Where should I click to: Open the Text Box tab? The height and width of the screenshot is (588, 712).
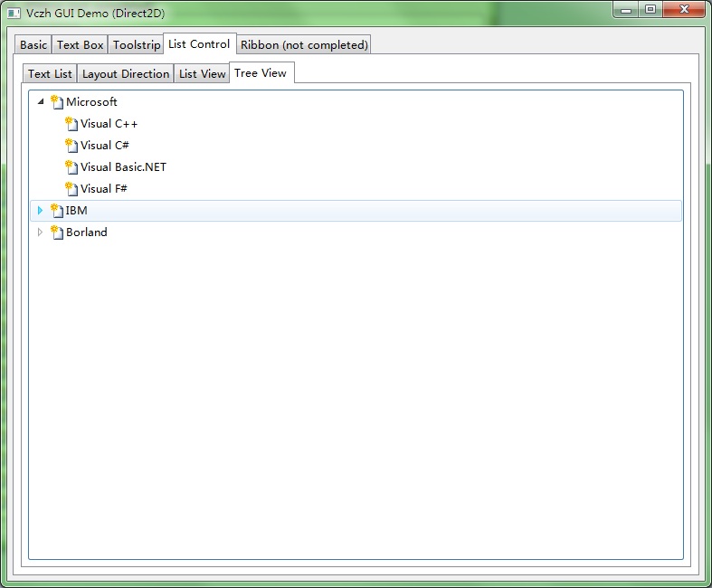tap(80, 44)
